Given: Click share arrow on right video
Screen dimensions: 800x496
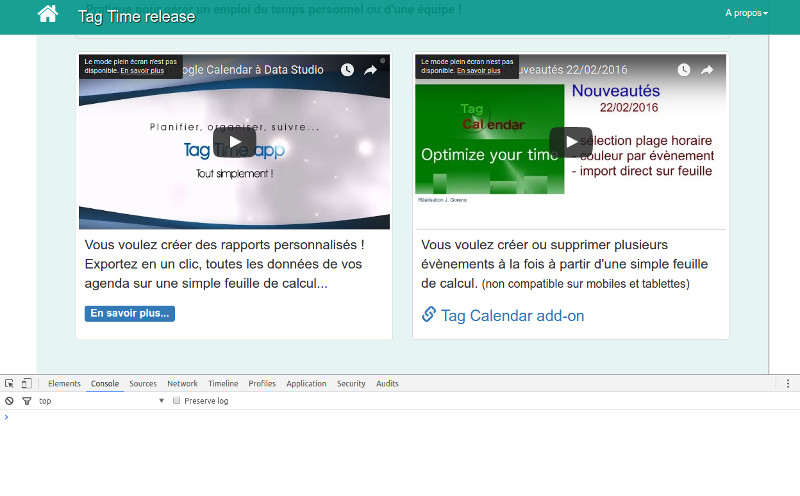Looking at the screenshot, I should coord(707,70).
